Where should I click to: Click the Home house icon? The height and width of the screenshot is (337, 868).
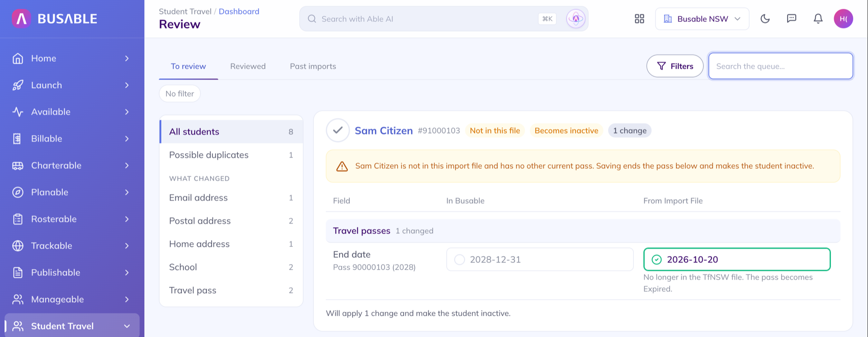(18, 58)
